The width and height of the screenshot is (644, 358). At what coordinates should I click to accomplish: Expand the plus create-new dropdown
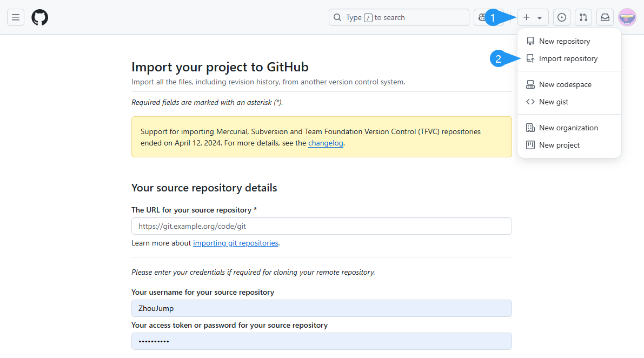(x=533, y=17)
